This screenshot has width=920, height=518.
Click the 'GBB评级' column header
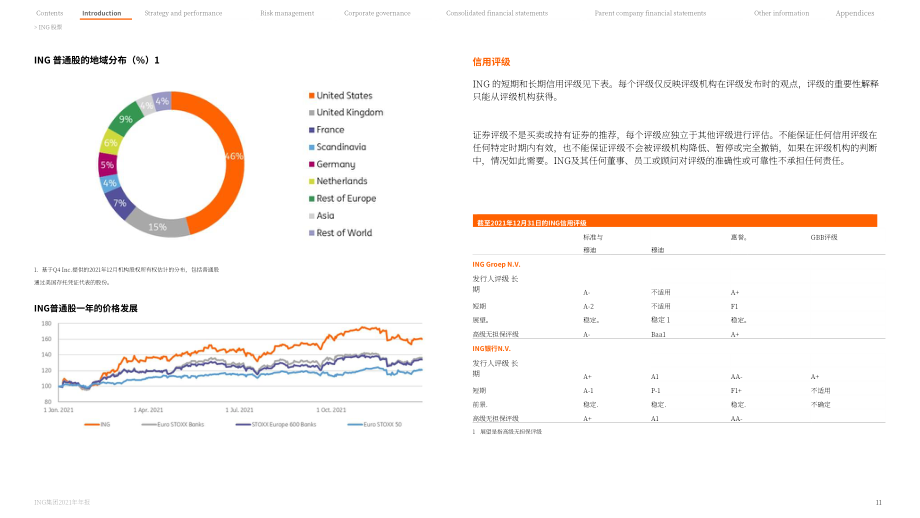[x=824, y=238]
